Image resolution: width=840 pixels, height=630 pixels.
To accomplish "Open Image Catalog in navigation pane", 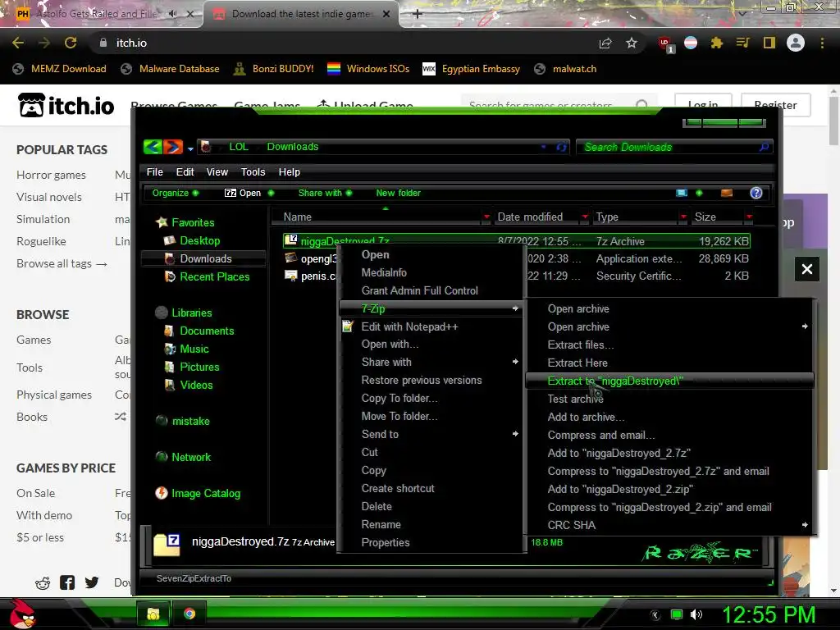I will tap(206, 493).
